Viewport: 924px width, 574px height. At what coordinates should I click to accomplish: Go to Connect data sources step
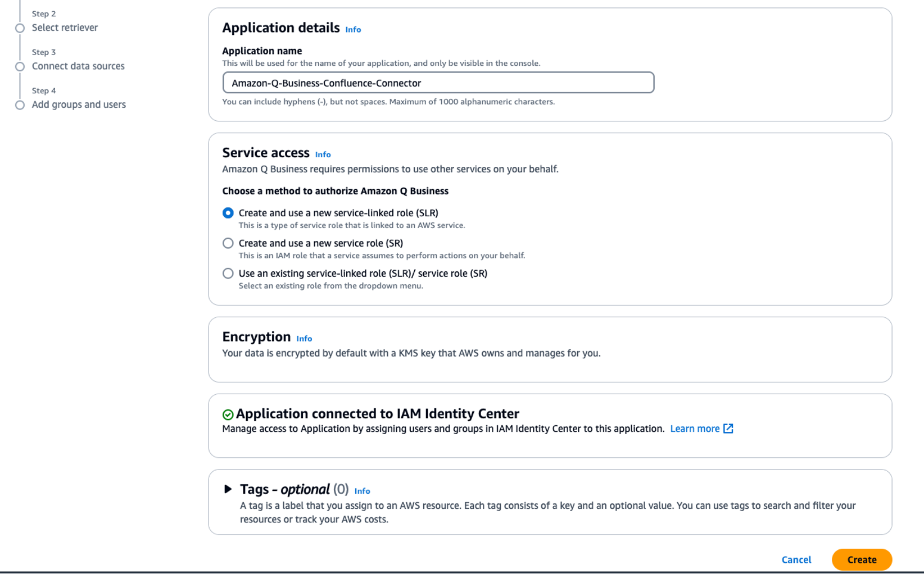[x=78, y=66]
